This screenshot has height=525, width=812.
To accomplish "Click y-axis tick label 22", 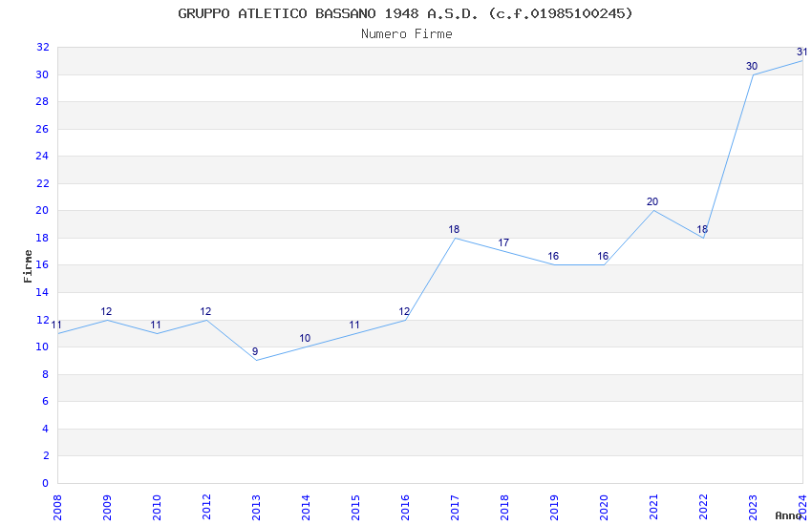I will pyautogui.click(x=42, y=183).
